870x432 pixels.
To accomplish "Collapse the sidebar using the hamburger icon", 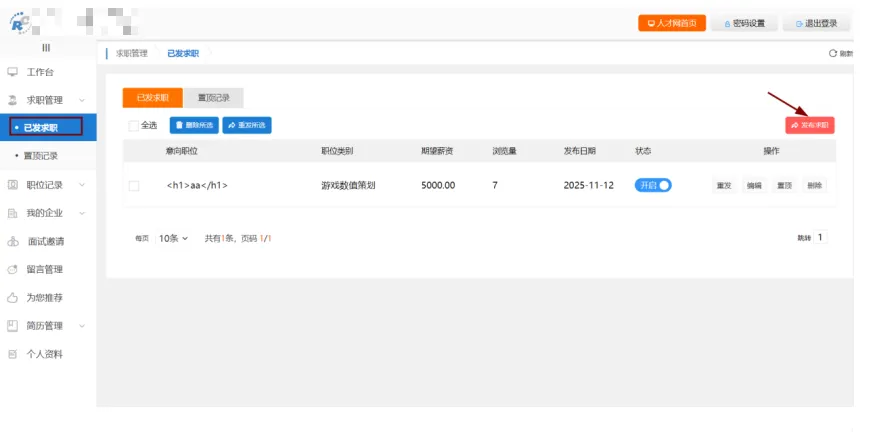I will pos(46,48).
